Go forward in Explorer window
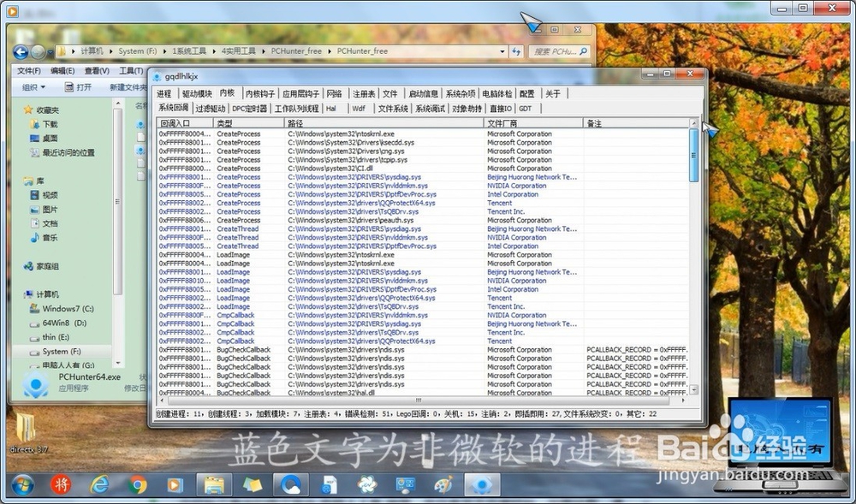Screen dimensions: 856x504 coord(37,52)
